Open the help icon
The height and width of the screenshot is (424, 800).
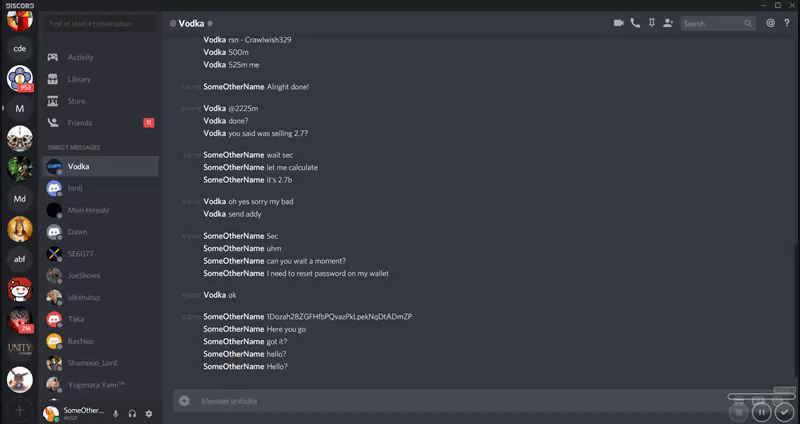pyautogui.click(x=786, y=23)
